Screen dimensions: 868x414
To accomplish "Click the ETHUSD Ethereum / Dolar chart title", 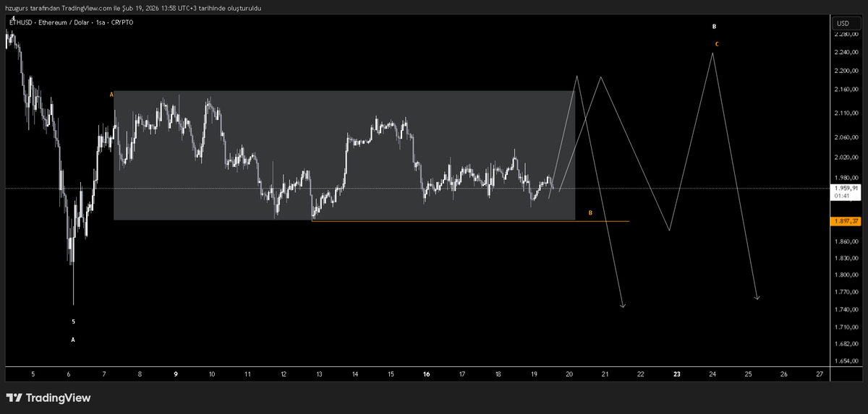I will click(71, 22).
